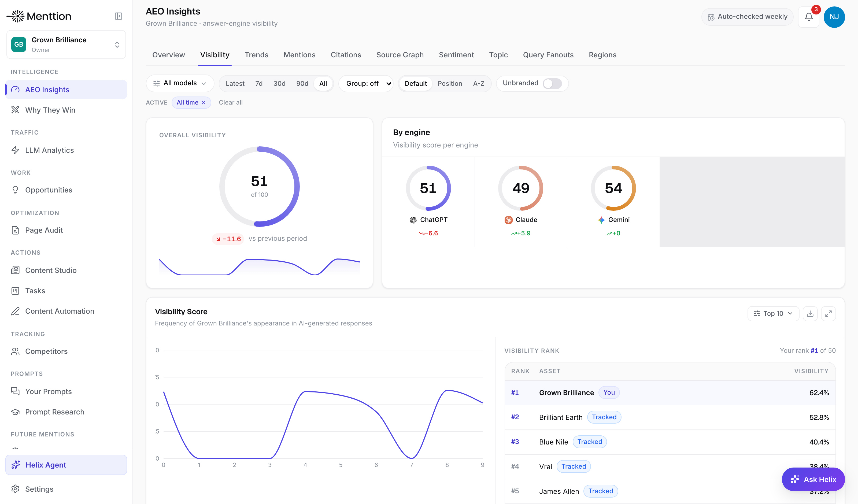Screen dimensions: 858x504
Task: Switch to the Overview tab
Action: (x=169, y=55)
